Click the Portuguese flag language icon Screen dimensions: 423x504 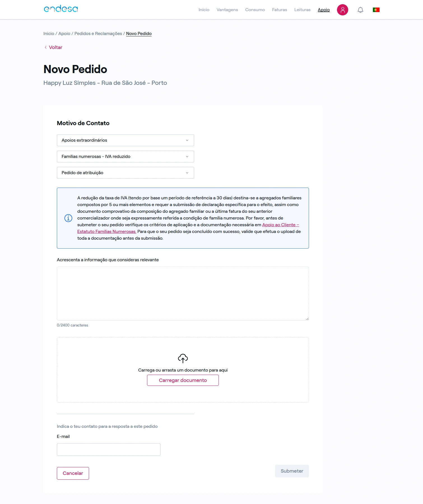(x=376, y=10)
